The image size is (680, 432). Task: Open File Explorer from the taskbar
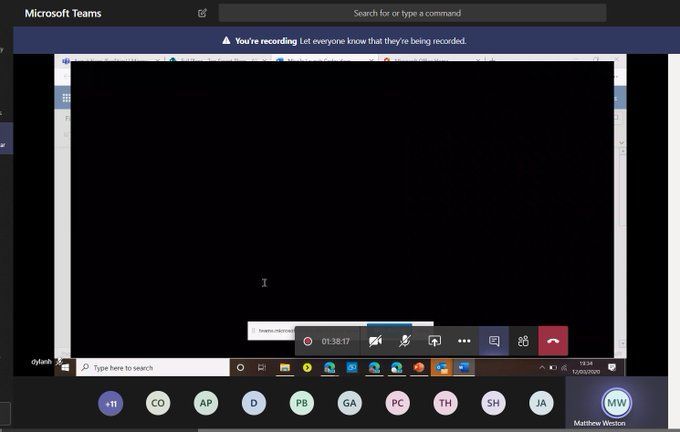(284, 368)
